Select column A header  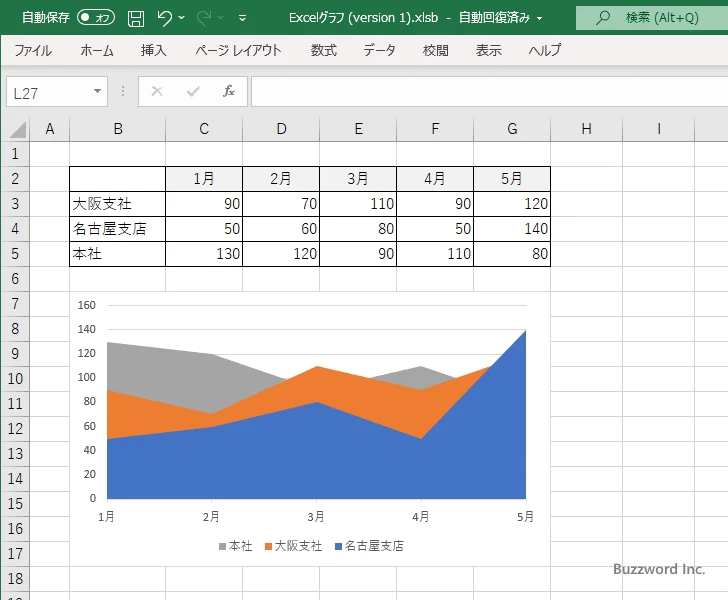(50, 129)
